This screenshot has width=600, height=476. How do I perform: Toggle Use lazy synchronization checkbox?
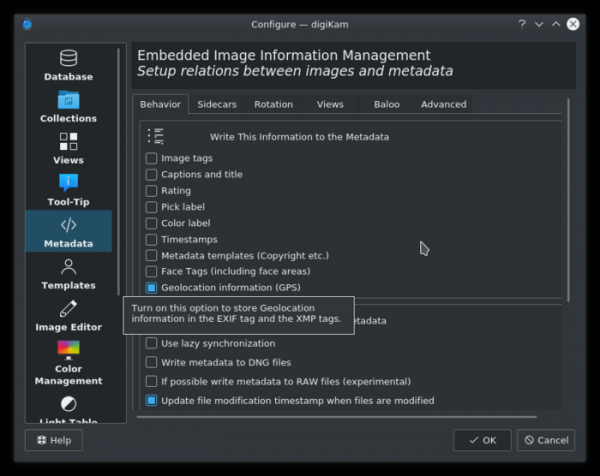pos(152,344)
